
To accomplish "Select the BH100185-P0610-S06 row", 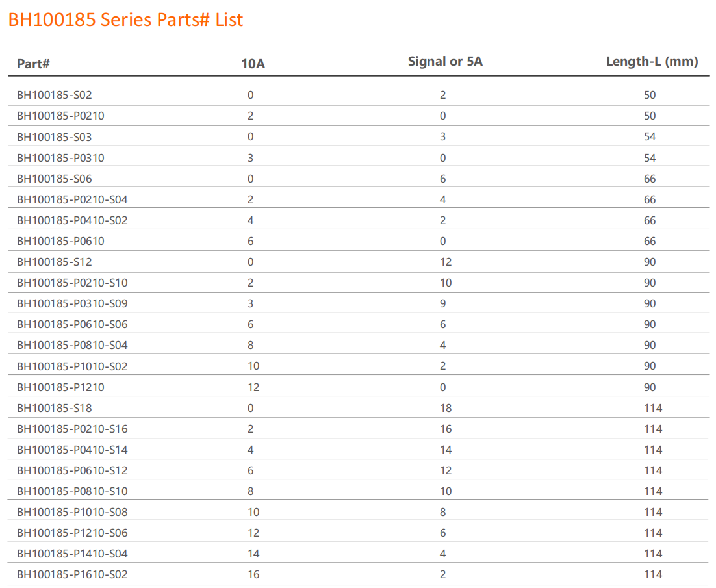I will point(77,324).
